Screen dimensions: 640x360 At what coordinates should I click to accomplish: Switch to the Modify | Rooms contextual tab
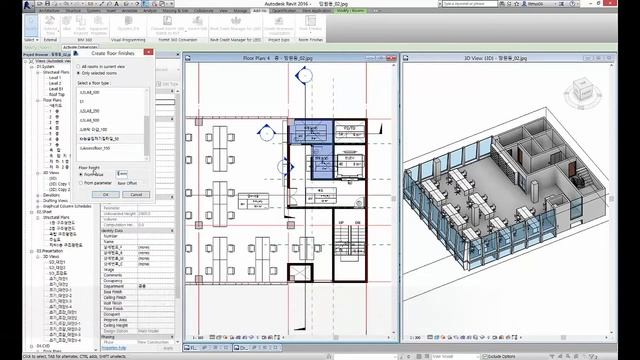coord(350,11)
